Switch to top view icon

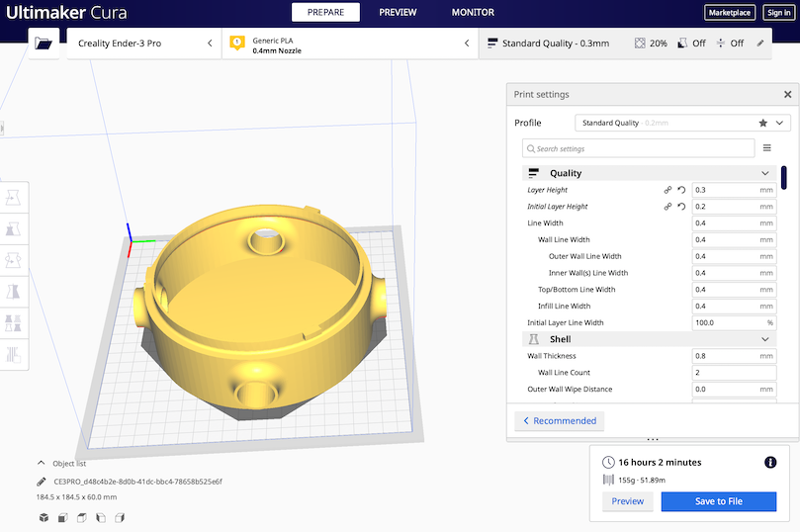82,518
